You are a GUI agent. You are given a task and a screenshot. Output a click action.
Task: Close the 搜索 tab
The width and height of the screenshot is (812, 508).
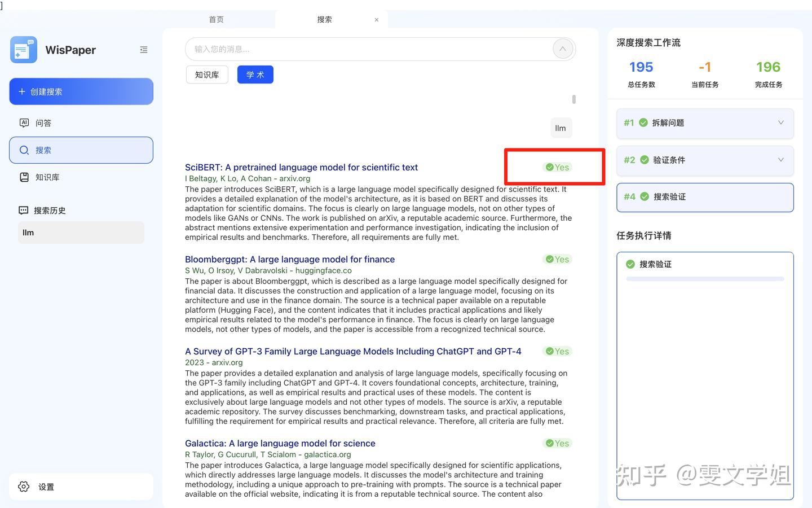376,19
